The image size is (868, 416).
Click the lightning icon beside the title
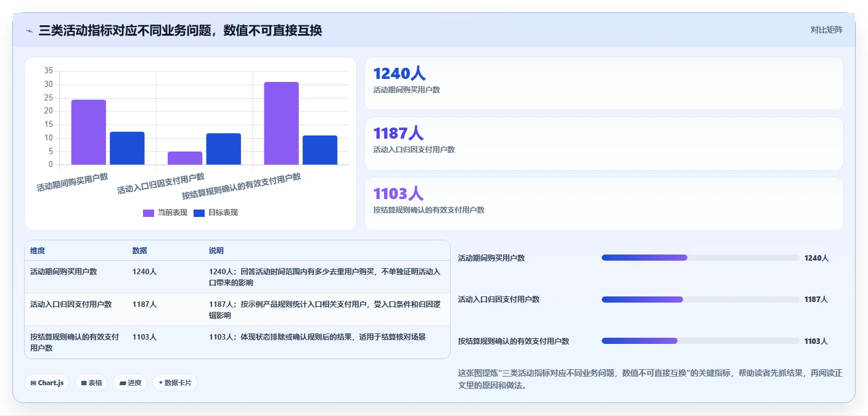[29, 31]
